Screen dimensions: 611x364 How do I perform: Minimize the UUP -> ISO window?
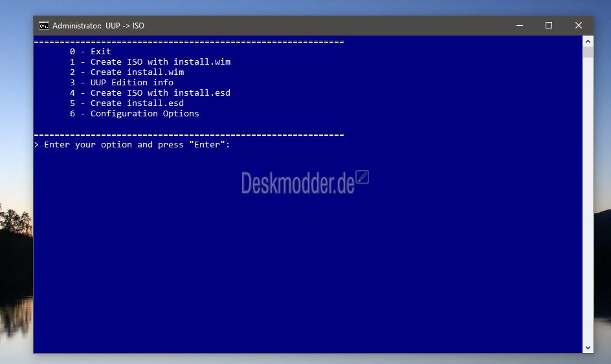pyautogui.click(x=520, y=25)
